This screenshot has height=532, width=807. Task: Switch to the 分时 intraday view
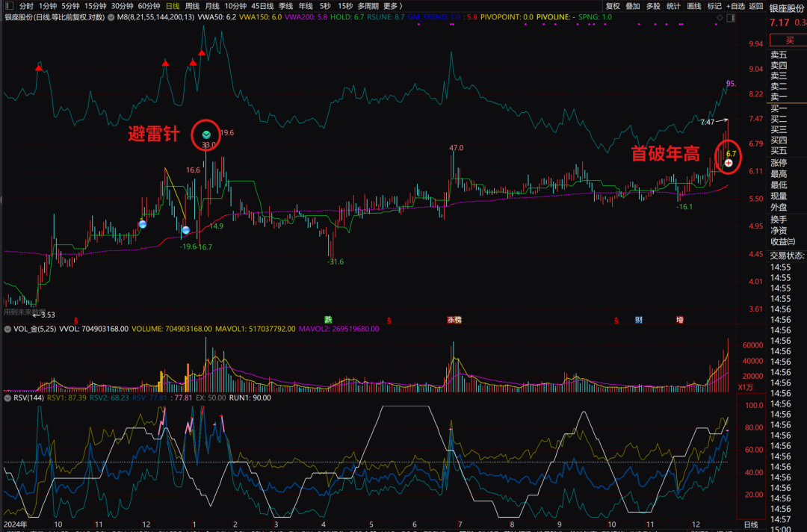click(x=26, y=6)
